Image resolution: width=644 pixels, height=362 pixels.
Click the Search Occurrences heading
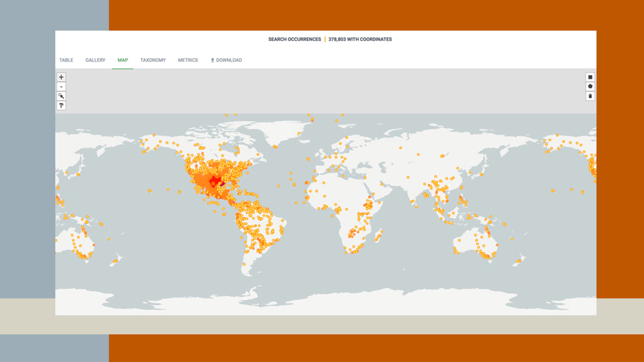295,39
